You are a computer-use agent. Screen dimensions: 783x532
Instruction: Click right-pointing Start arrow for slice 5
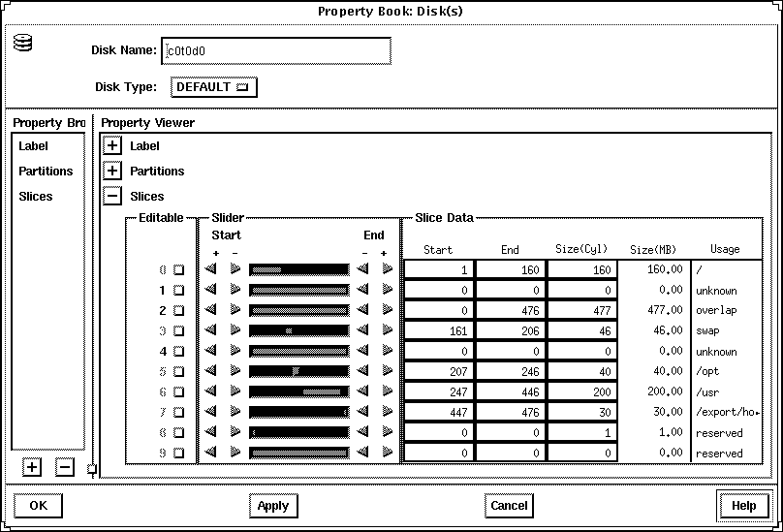pyautogui.click(x=235, y=371)
